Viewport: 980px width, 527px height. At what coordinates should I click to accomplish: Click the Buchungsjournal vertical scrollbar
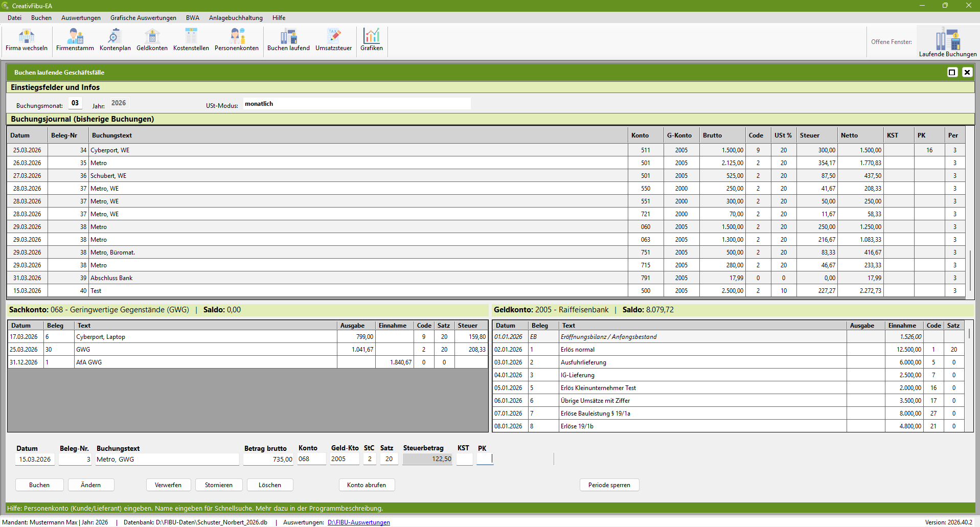970,220
